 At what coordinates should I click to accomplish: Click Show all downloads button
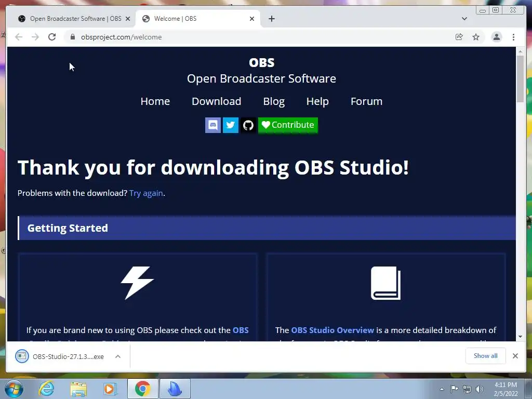point(486,356)
